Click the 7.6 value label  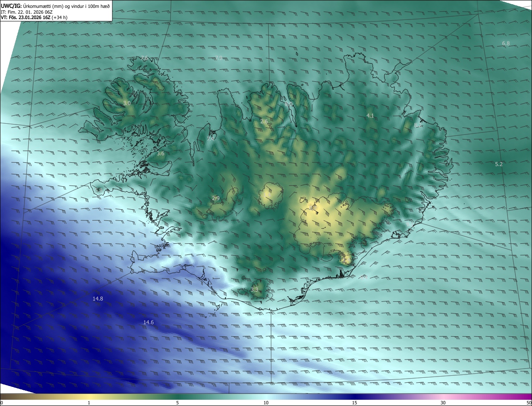tap(144, 58)
